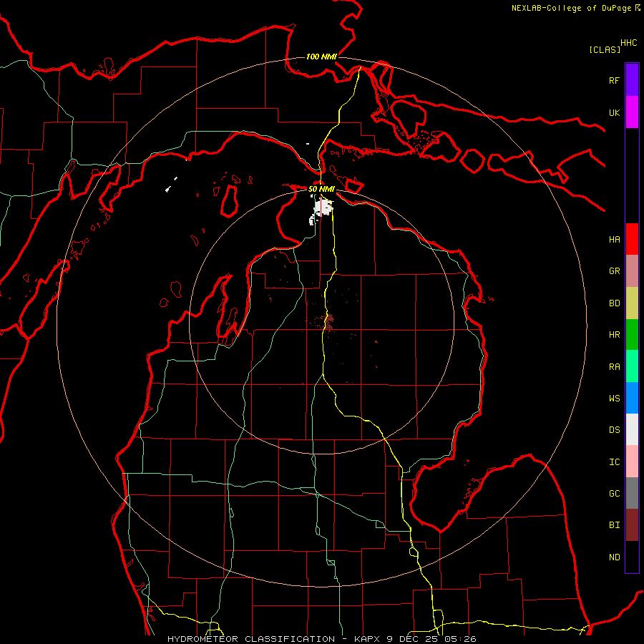
Task: Click the ND black color swatch
Action: (x=632, y=557)
